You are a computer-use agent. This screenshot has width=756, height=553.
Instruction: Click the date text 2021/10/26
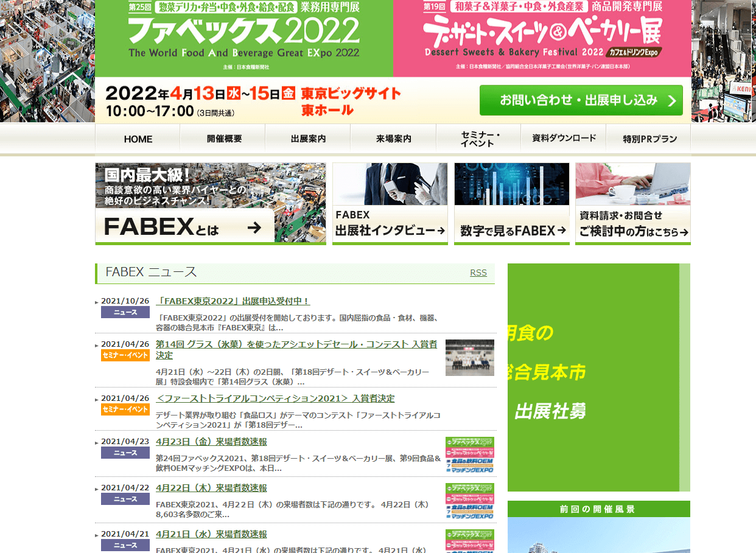click(125, 301)
